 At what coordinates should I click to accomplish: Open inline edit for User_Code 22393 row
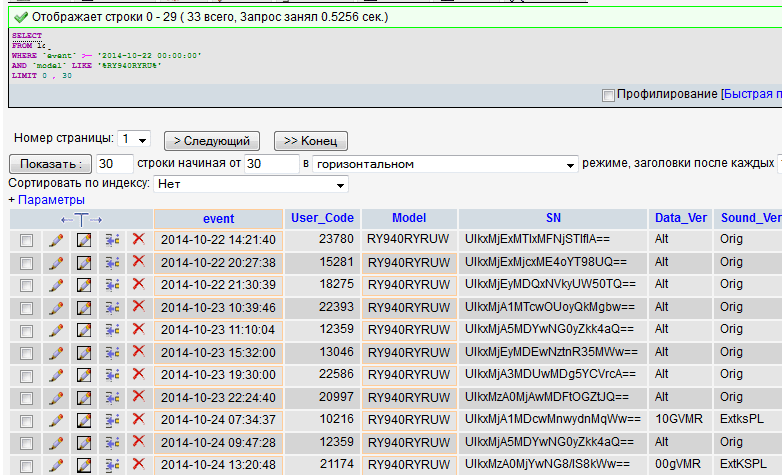[x=84, y=307]
